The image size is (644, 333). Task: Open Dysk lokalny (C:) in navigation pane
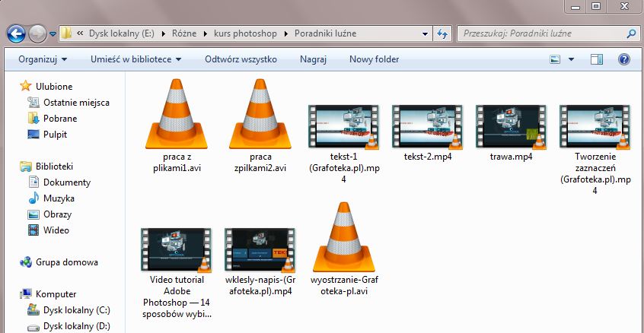77,310
